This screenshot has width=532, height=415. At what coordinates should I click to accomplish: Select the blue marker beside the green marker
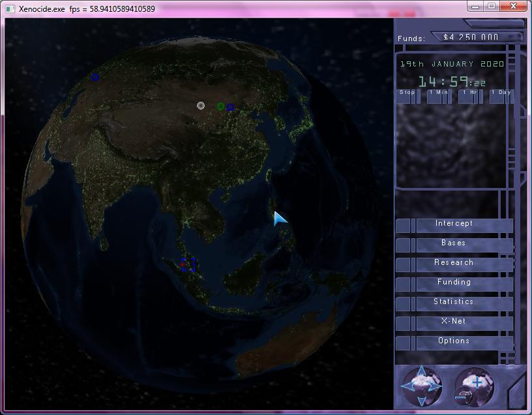230,107
